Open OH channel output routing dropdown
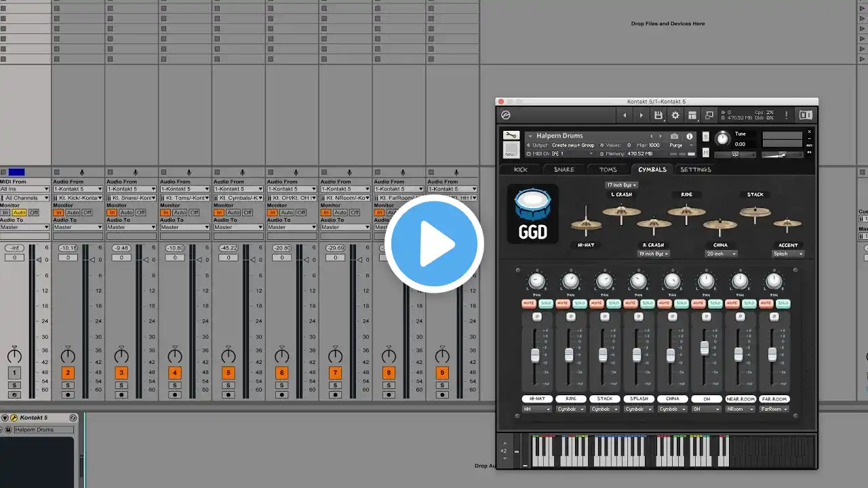This screenshot has height=488, width=868. pos(706,409)
